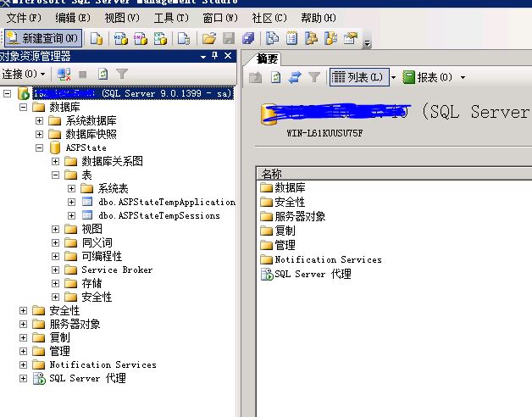Click the Open File folder icon in toolbar
This screenshot has height=417, width=532.
208,38
